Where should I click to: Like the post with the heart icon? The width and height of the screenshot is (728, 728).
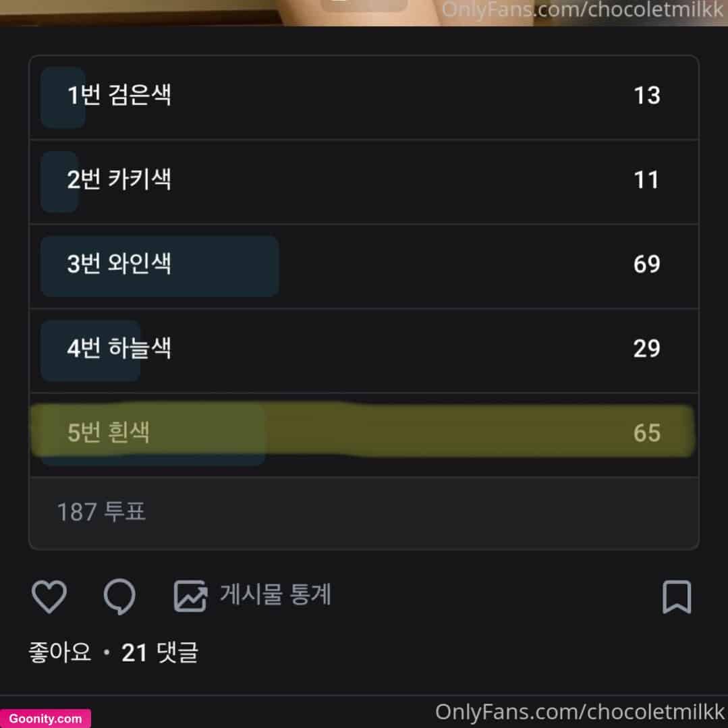tap(49, 596)
